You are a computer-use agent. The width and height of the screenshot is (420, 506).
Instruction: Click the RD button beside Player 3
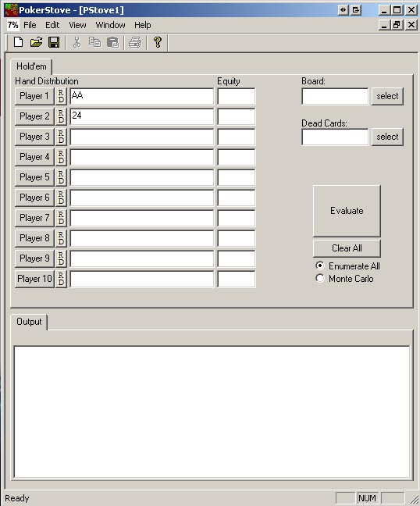click(x=61, y=137)
